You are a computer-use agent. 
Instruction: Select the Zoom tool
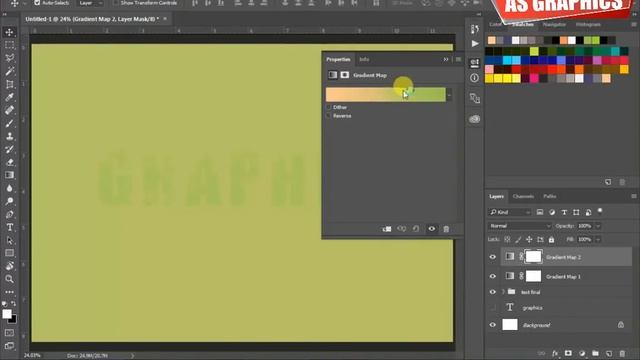point(9,279)
